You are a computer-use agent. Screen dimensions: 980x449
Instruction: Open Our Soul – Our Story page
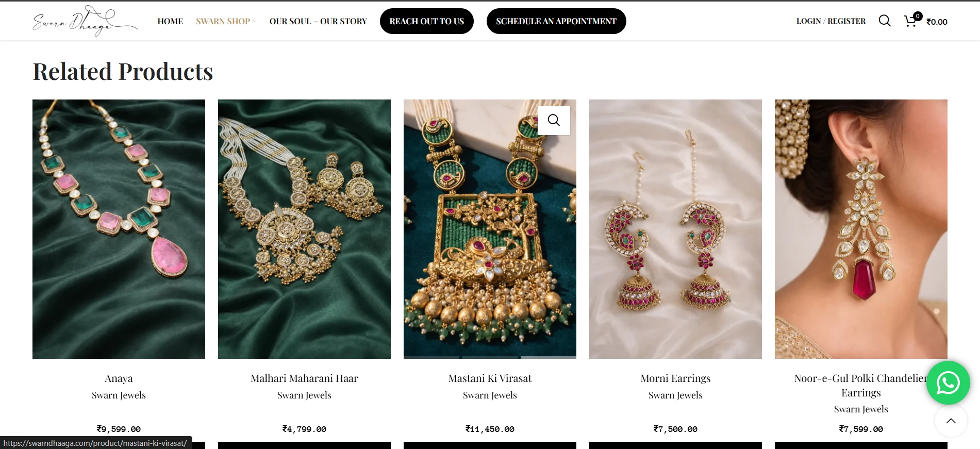click(x=318, y=21)
